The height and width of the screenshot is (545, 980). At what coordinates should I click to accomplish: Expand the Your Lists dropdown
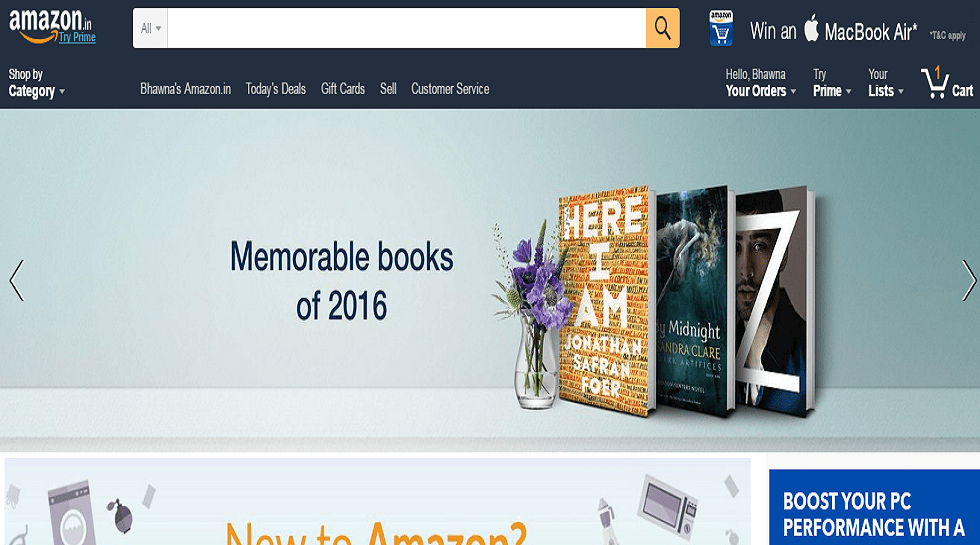coord(886,83)
